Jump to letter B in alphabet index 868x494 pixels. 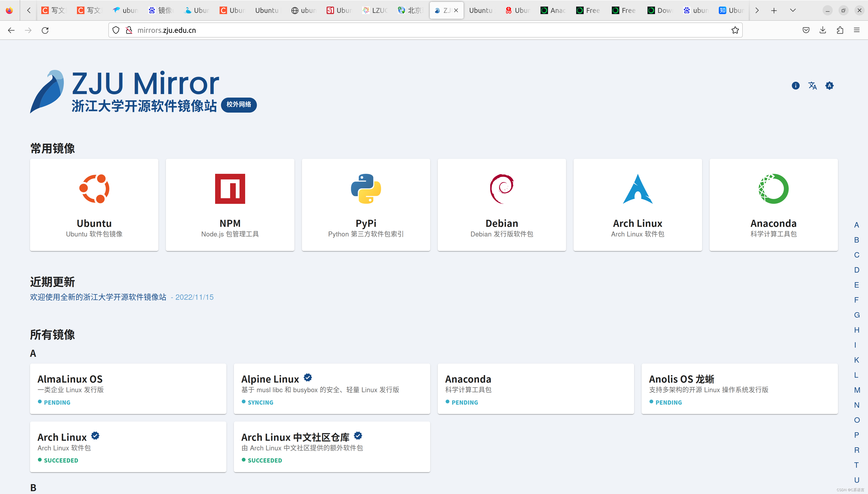(x=857, y=240)
